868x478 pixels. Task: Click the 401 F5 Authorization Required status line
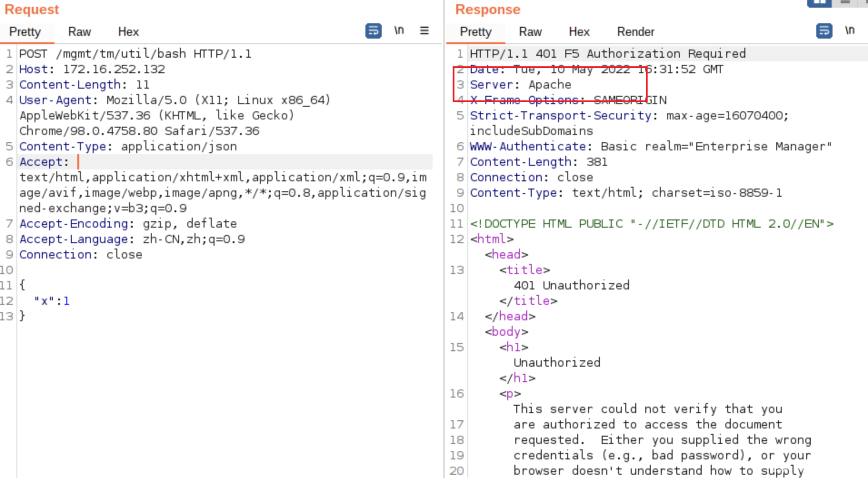coord(608,54)
